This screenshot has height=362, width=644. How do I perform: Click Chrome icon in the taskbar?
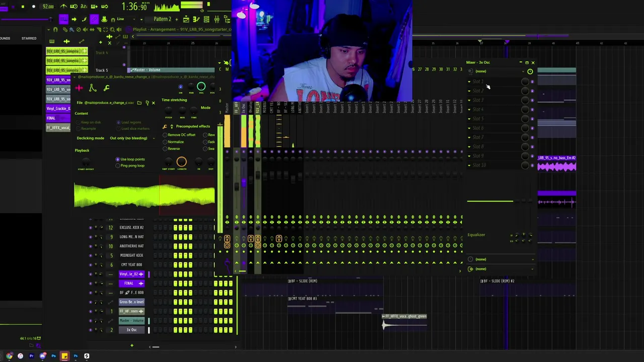tap(9, 356)
